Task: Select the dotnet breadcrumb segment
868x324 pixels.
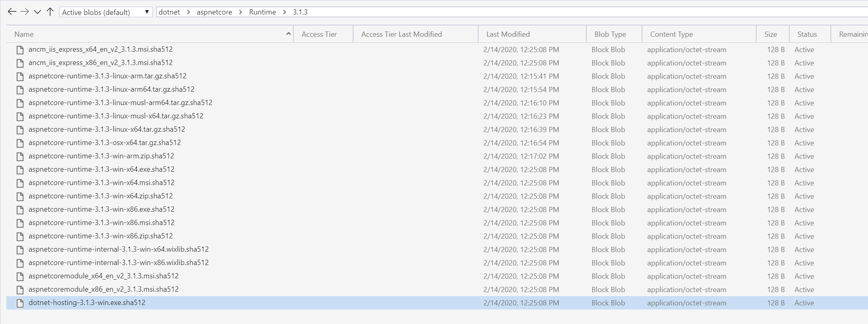Action: [x=169, y=12]
